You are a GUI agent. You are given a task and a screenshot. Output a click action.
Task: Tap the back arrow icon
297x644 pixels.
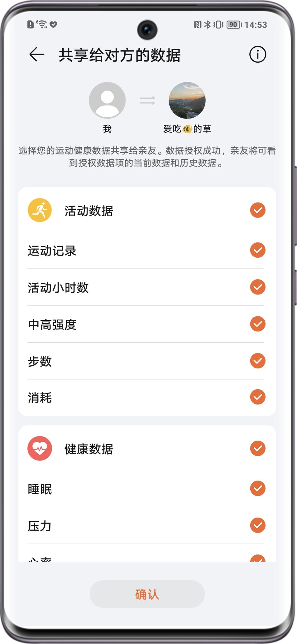(37, 55)
